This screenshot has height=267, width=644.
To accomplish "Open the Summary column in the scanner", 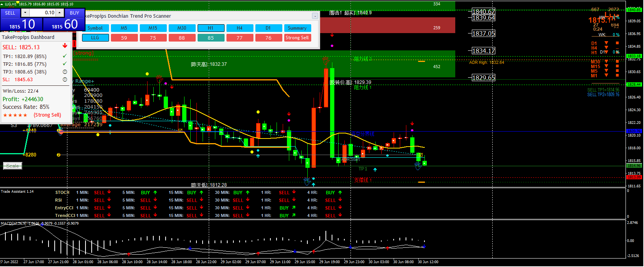I will pos(297,28).
